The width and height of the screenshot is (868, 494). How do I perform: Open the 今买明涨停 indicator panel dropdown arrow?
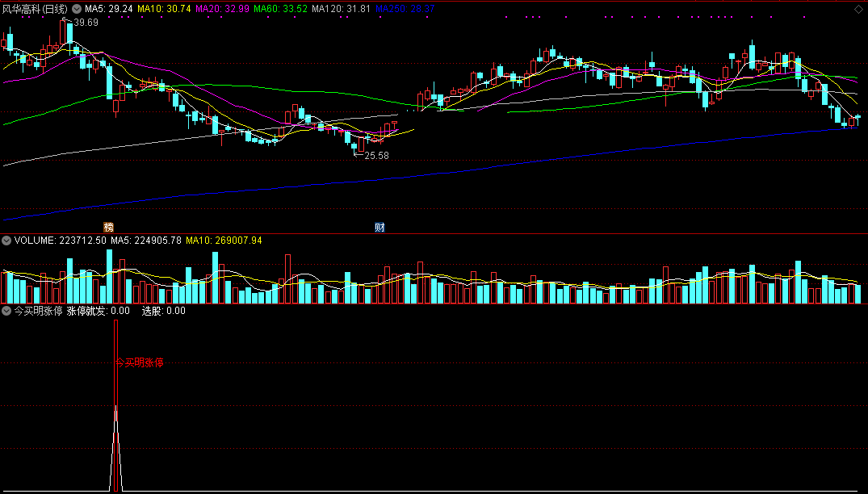[x=6, y=311]
